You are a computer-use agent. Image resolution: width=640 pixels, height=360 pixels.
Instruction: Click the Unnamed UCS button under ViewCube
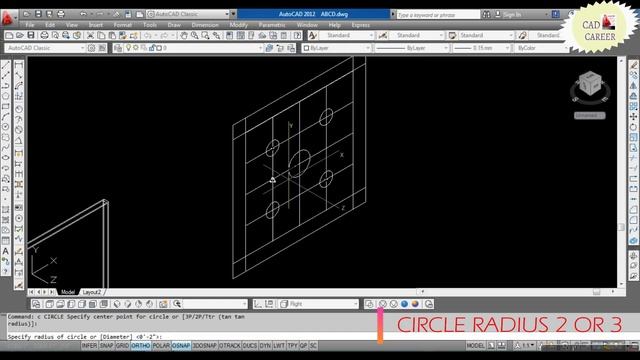coord(590,116)
